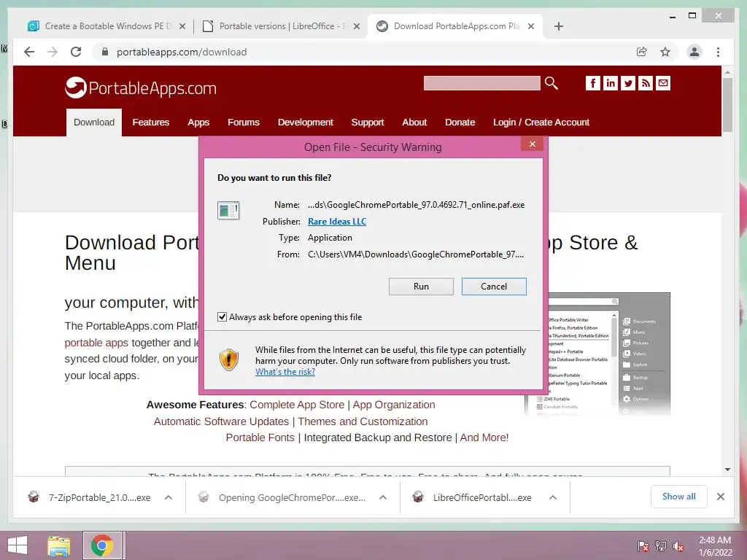Open the PortableApps Facebook icon
Image resolution: width=747 pixels, height=560 pixels.
tap(592, 83)
